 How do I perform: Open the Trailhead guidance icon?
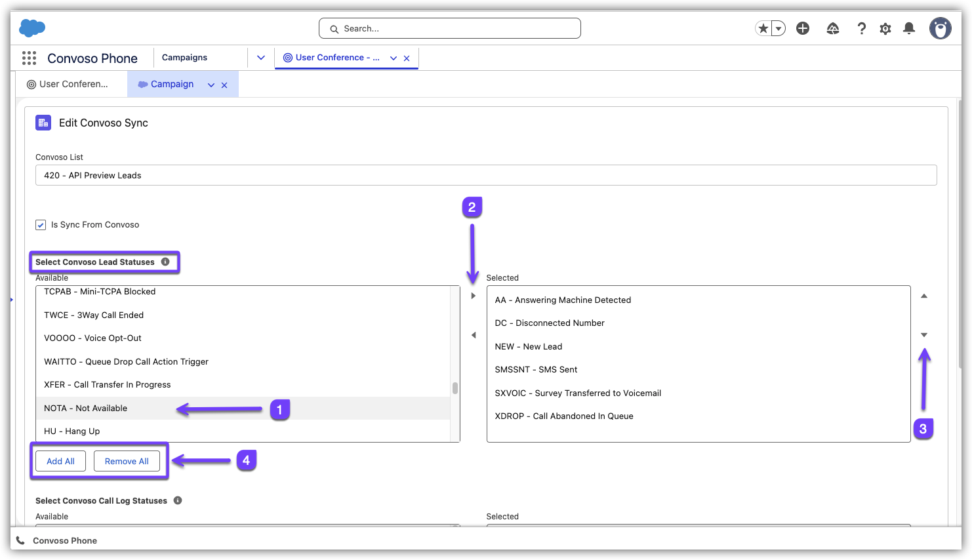pyautogui.click(x=833, y=28)
